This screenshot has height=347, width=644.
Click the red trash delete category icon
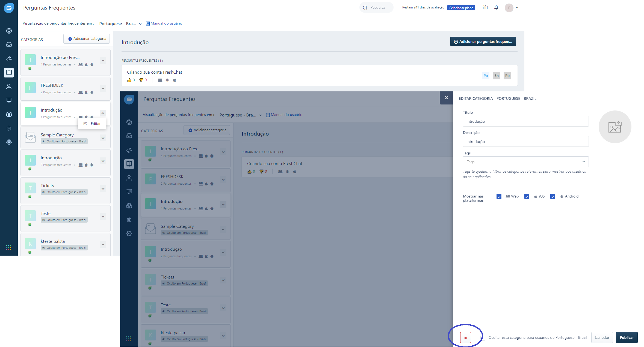click(465, 337)
